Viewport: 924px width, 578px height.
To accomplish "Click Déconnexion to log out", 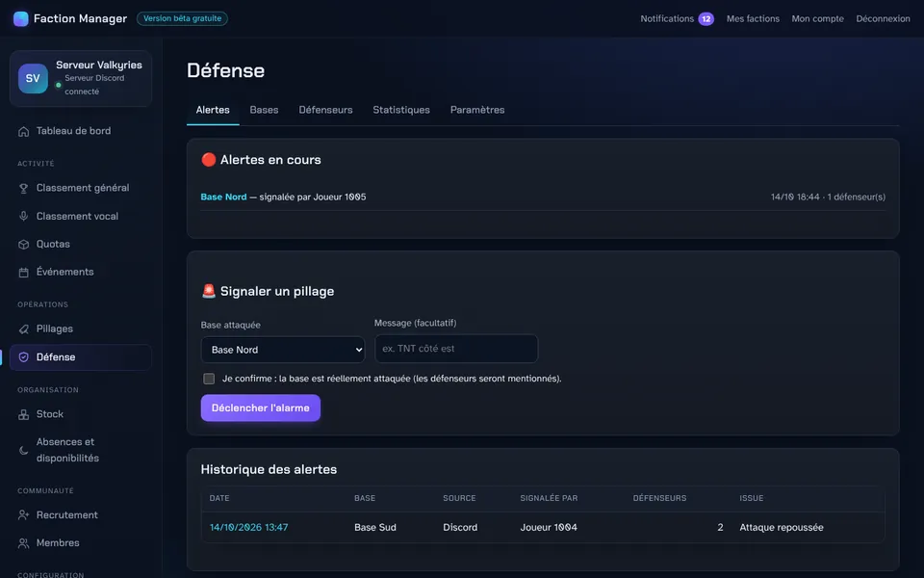I will [x=883, y=19].
